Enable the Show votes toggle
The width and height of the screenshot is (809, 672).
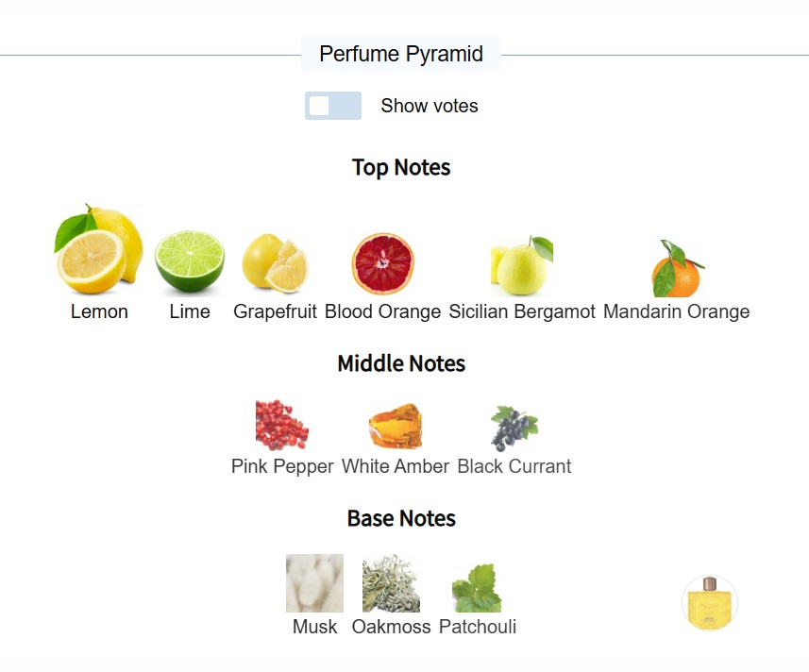[333, 106]
